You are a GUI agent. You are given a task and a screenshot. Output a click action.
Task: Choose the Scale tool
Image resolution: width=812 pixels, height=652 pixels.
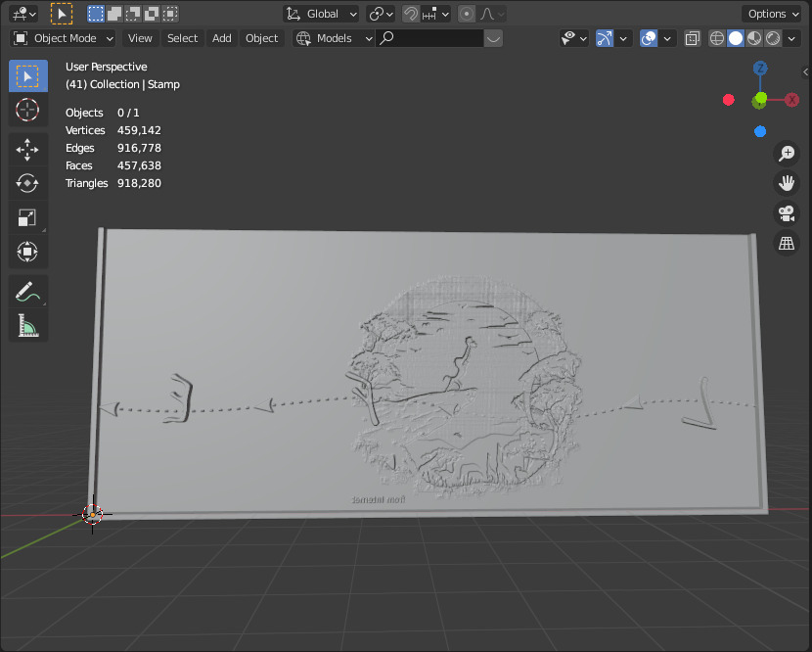(x=28, y=217)
